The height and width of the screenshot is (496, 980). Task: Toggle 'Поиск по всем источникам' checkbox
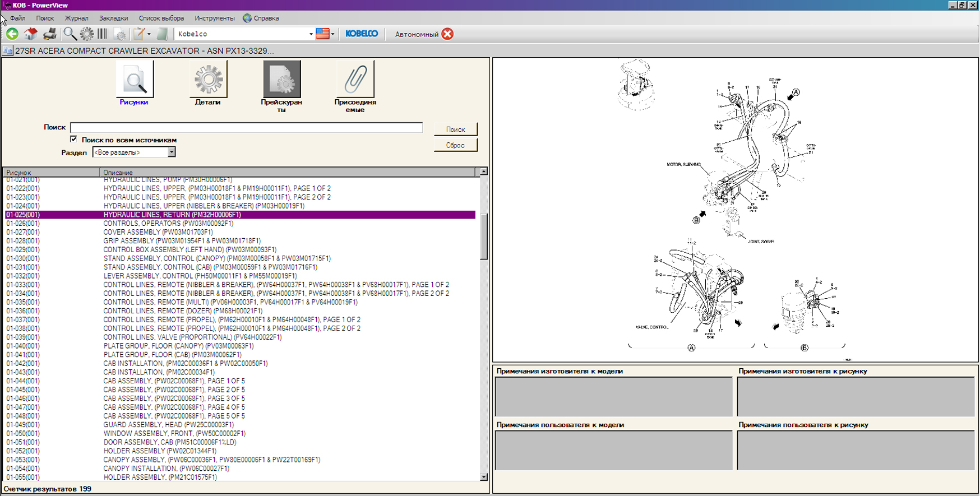(x=73, y=139)
